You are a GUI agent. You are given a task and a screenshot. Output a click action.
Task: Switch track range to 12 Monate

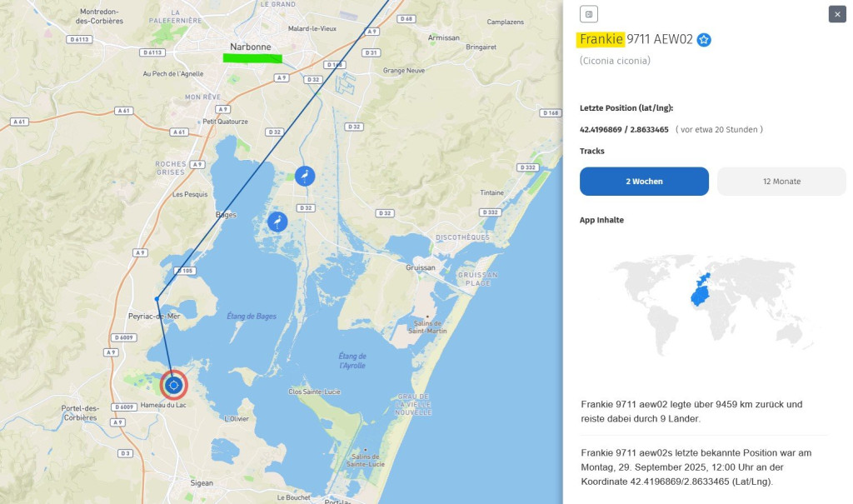(781, 181)
